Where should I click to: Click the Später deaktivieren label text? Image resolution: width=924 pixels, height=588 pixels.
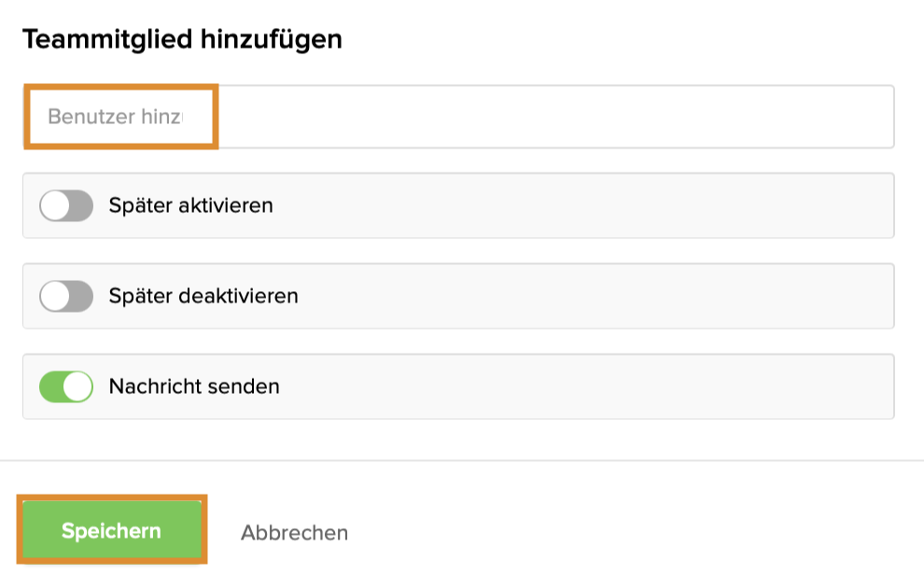click(x=203, y=297)
